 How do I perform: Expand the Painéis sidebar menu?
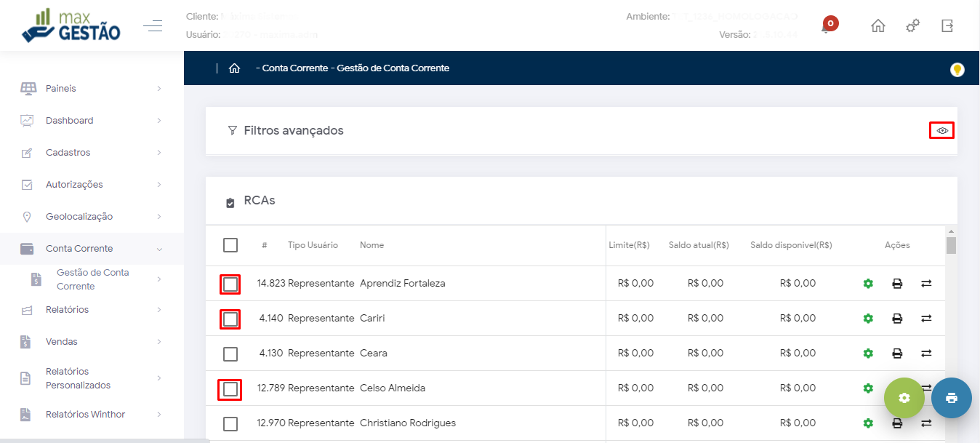tap(91, 89)
